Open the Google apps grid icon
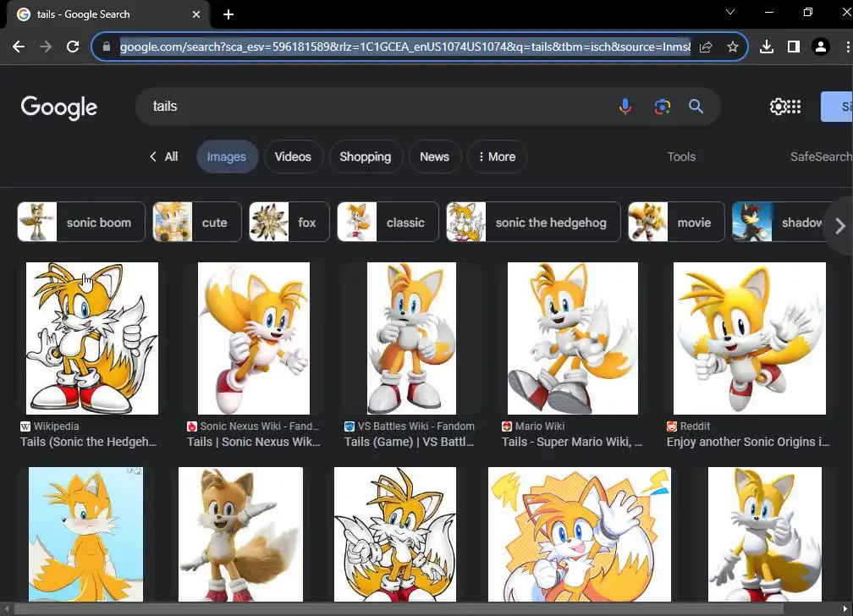Viewport: 853px width, 616px height. click(x=794, y=107)
